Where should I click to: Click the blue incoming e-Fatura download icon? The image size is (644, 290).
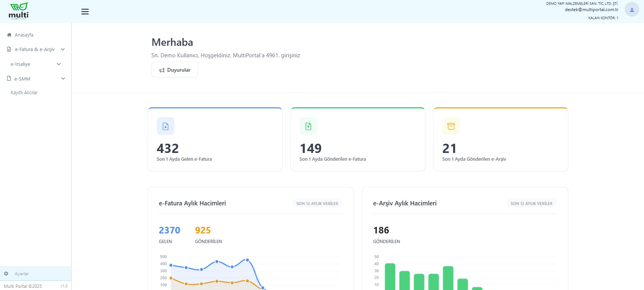tap(165, 126)
